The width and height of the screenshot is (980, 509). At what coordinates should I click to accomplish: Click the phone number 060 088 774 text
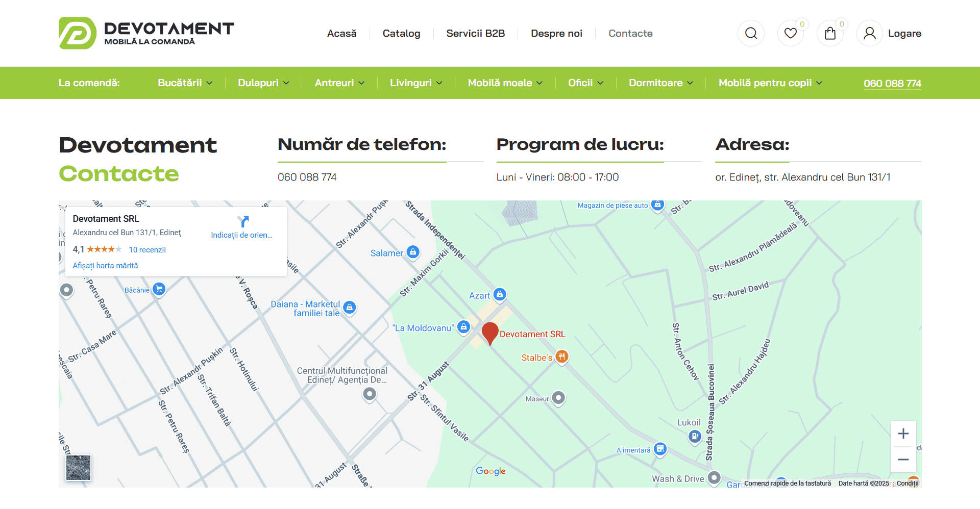tap(307, 177)
